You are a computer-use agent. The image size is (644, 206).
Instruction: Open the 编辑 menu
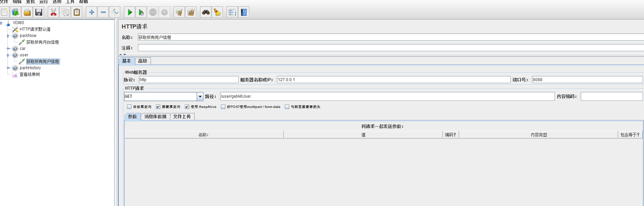[17, 2]
